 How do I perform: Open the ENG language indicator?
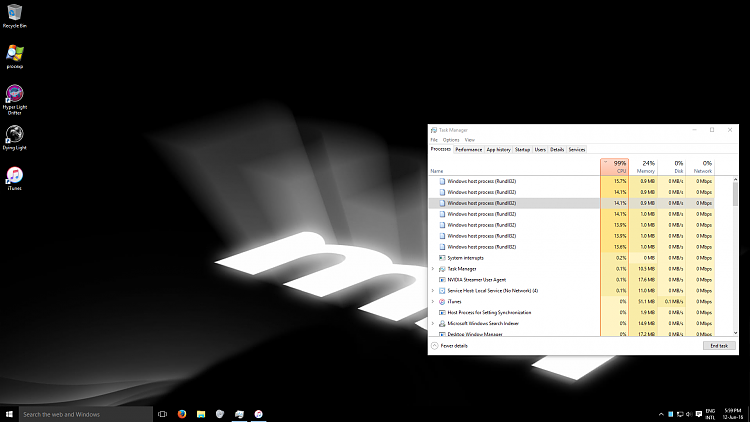[x=710, y=414]
